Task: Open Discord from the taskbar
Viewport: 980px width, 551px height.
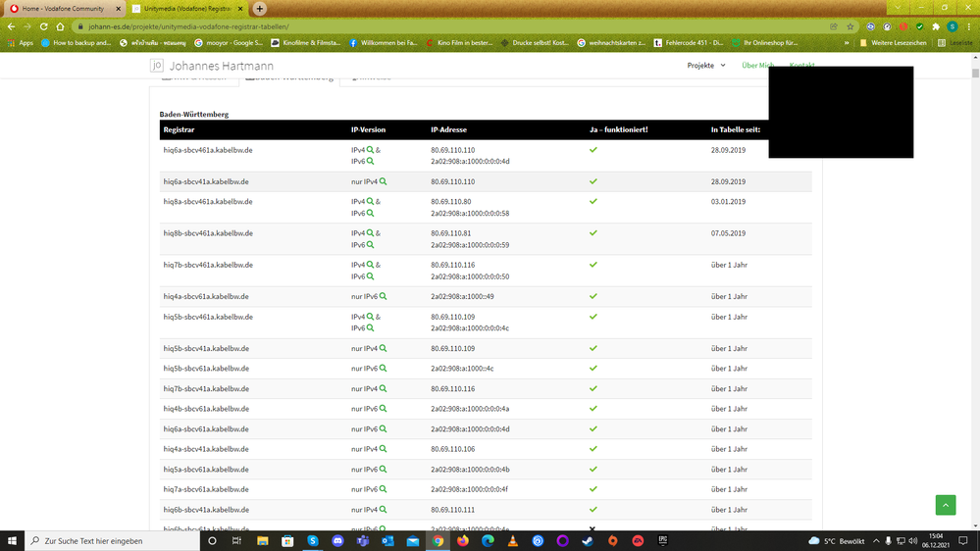Action: (x=337, y=541)
